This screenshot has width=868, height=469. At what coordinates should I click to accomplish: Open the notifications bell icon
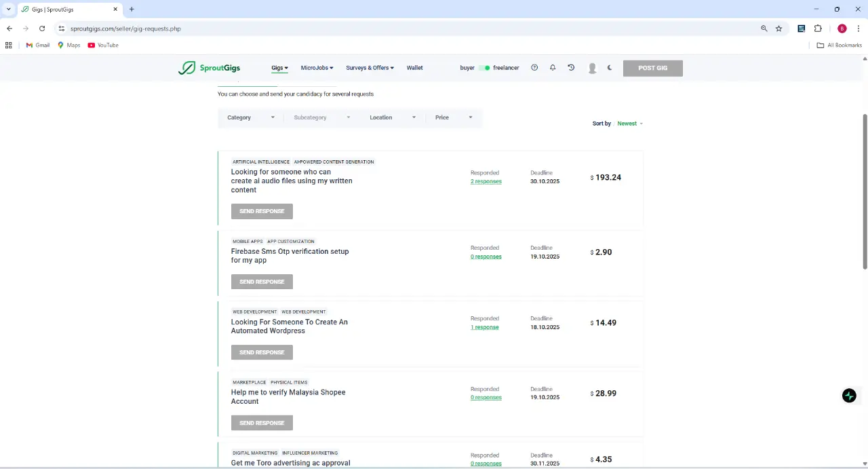pyautogui.click(x=553, y=68)
